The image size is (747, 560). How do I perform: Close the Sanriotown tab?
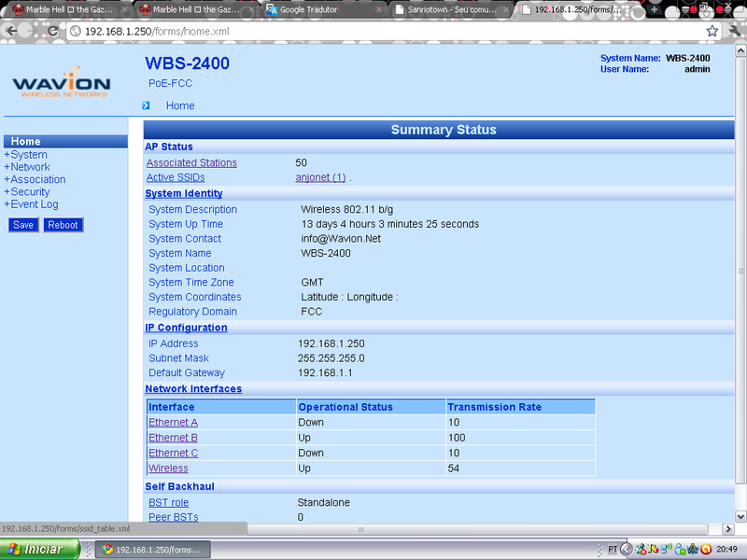click(506, 9)
